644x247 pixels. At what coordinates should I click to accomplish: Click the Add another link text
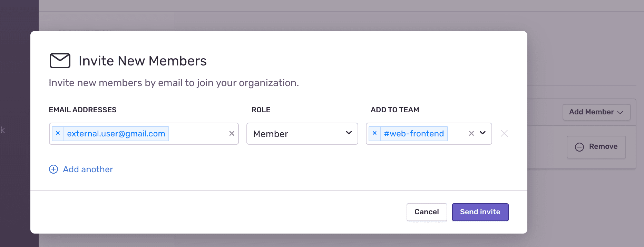[88, 169]
